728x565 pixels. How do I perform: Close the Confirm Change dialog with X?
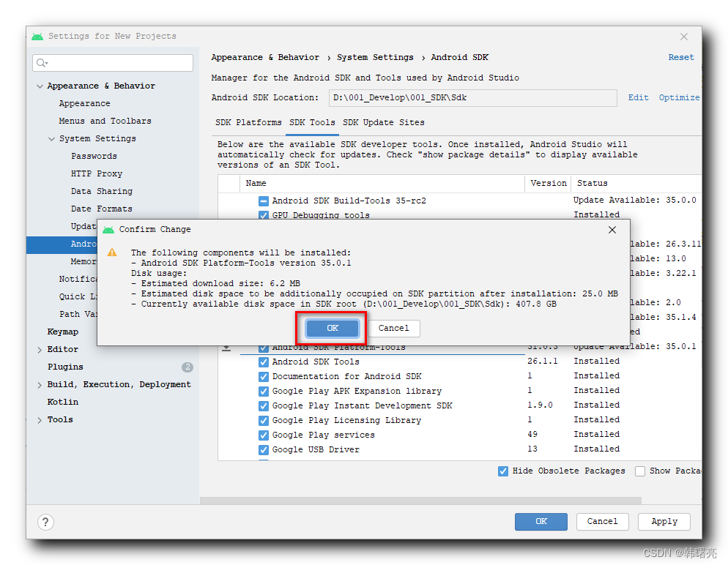click(612, 230)
